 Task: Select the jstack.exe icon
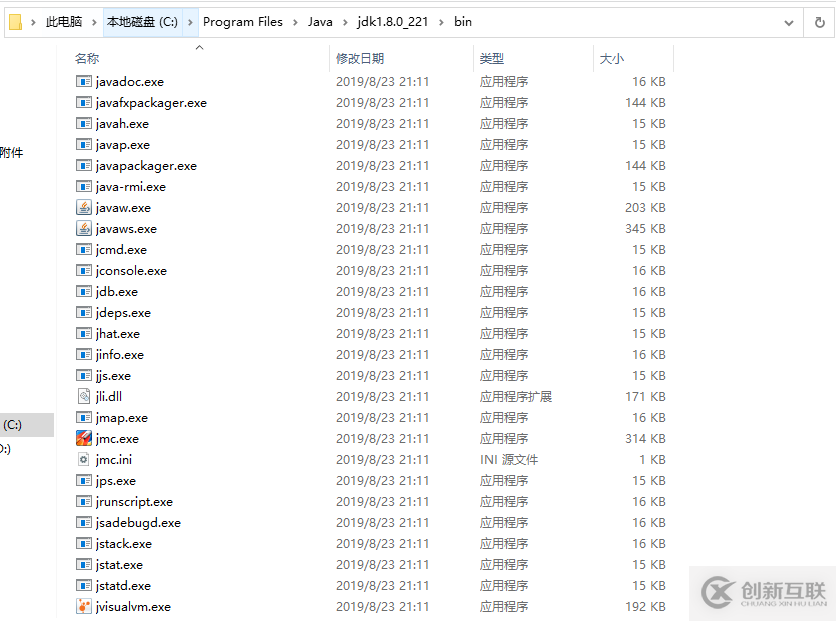click(84, 544)
